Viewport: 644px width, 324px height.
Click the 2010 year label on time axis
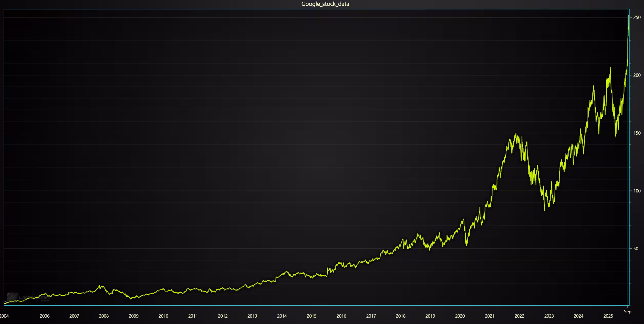[163, 316]
